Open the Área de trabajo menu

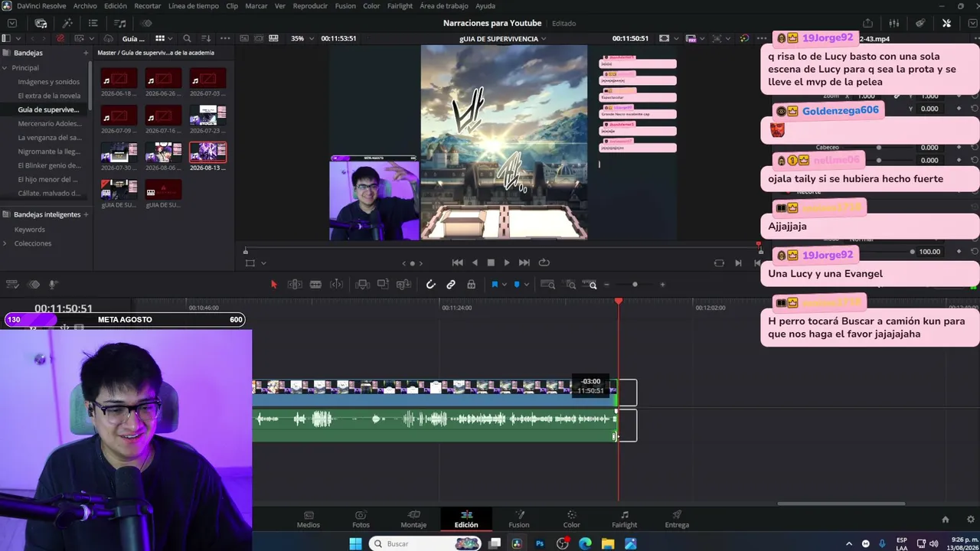coord(444,6)
